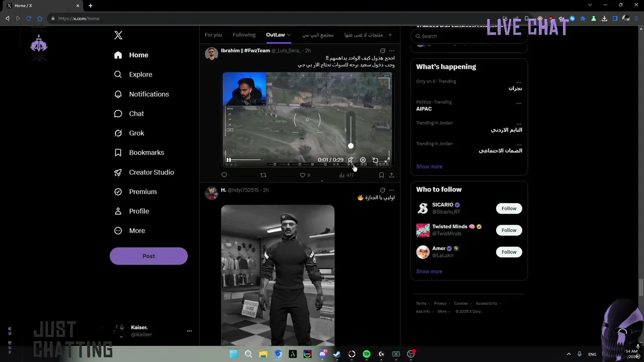644x362 pixels.
Task: Repost Ibrahim's video post
Action: [263, 175]
